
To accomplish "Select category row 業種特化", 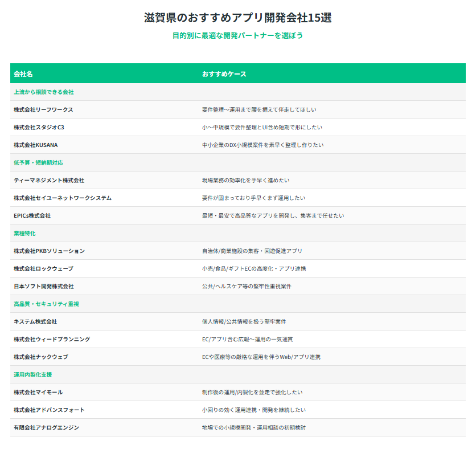I will (x=237, y=233).
